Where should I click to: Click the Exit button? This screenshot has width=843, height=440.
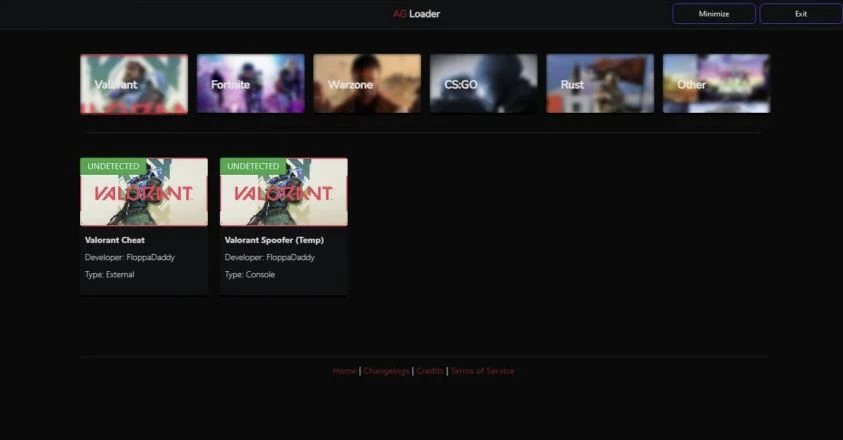801,14
